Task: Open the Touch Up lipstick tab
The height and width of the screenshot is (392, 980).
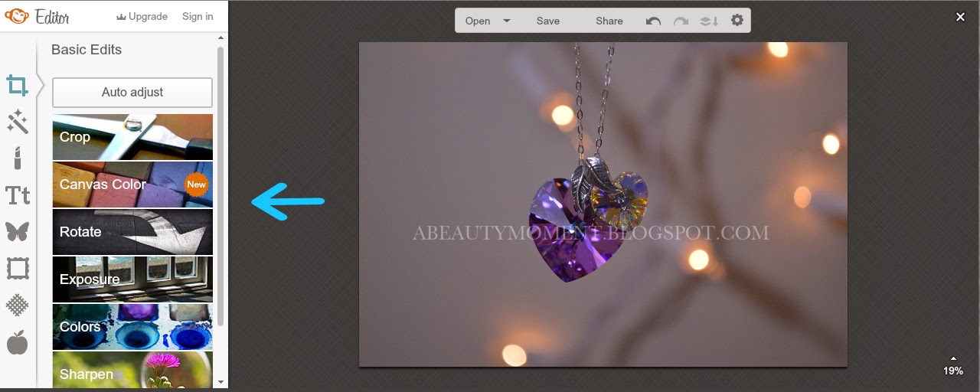Action: coord(18,158)
